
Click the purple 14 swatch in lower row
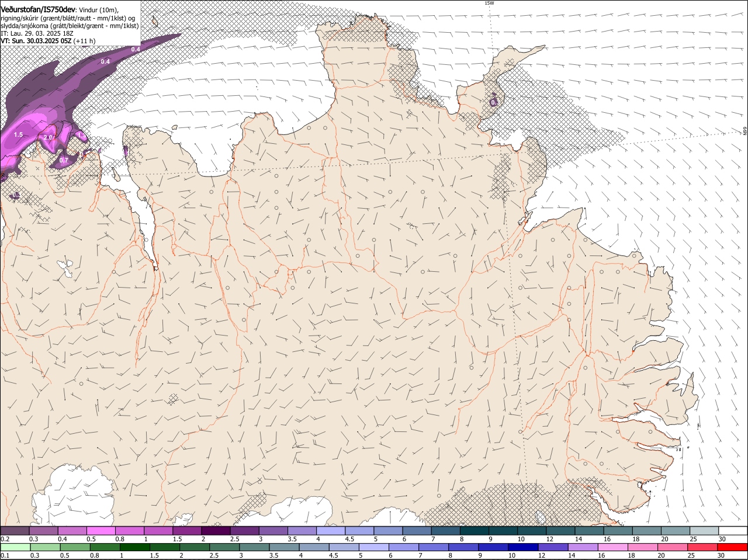click(584, 548)
